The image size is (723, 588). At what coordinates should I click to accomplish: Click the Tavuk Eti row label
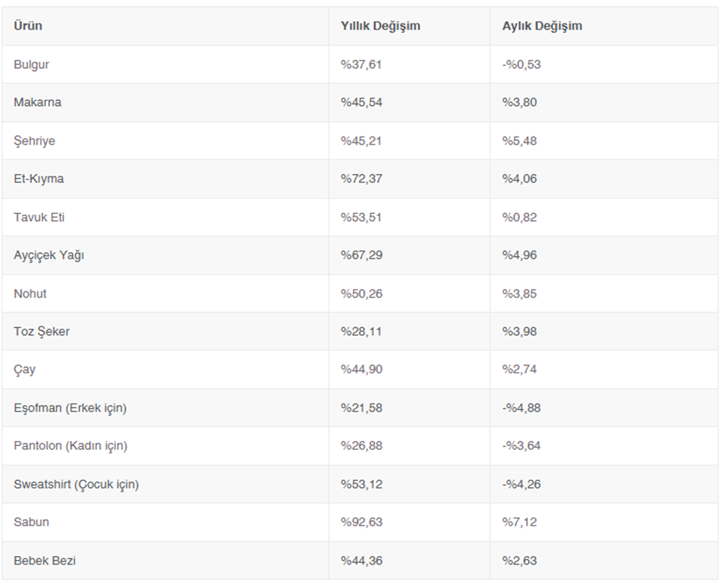tap(39, 217)
